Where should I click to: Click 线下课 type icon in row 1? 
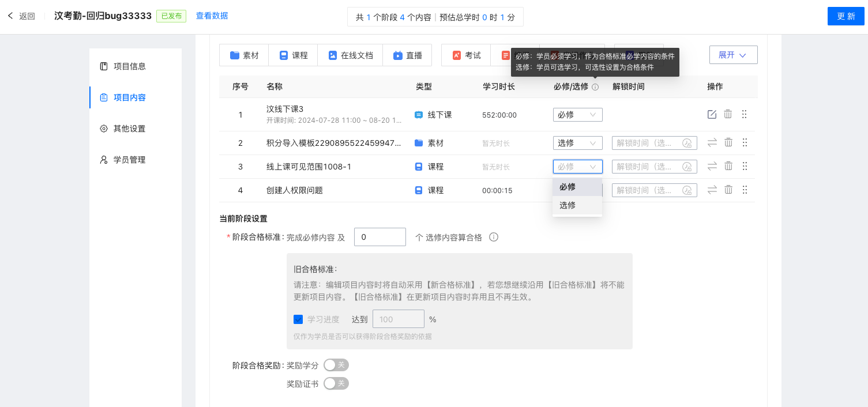(x=419, y=115)
